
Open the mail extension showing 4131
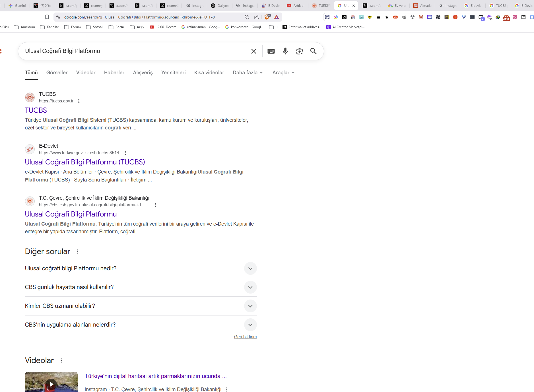[506, 18]
